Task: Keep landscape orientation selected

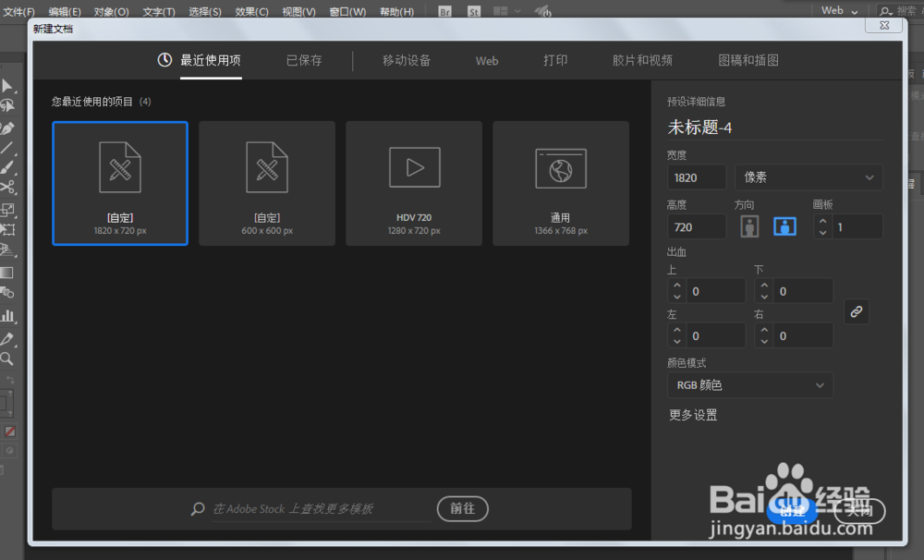Action: pos(784,226)
